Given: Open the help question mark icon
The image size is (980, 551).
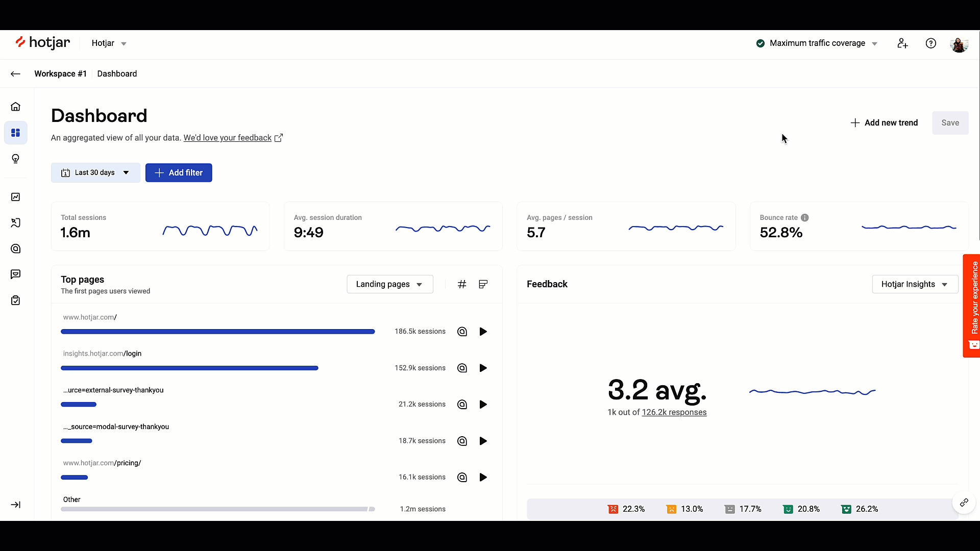Looking at the screenshot, I should pos(931,43).
